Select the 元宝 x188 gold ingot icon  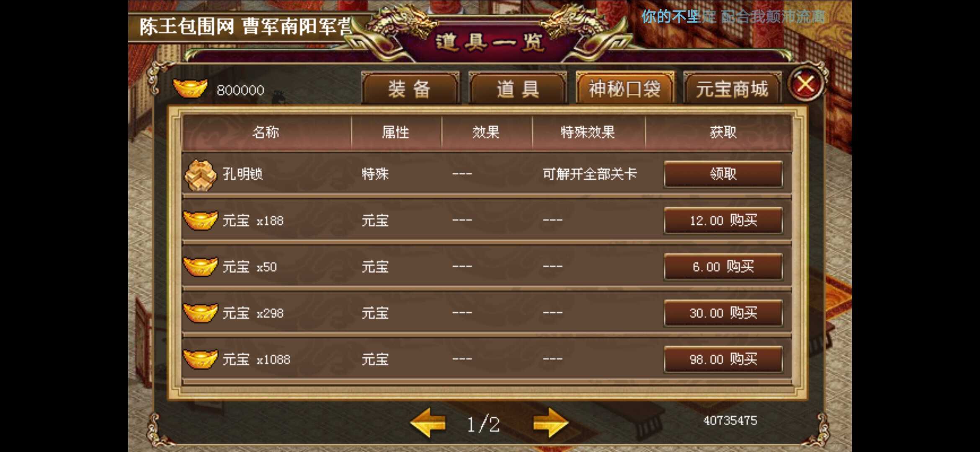pyautogui.click(x=200, y=220)
